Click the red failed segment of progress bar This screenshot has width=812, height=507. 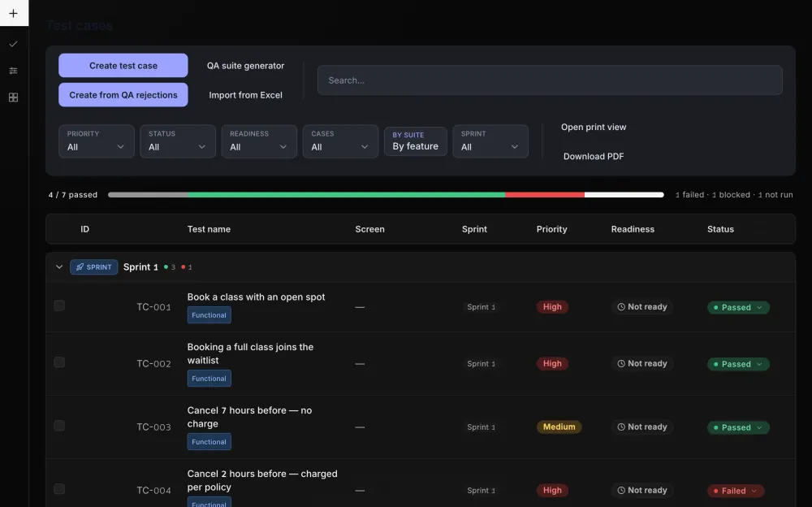[x=545, y=195]
